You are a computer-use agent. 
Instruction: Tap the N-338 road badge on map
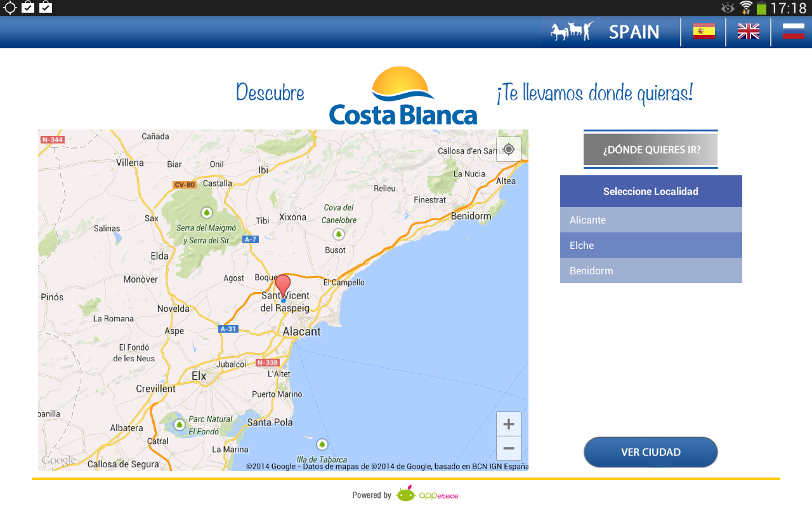[268, 363]
